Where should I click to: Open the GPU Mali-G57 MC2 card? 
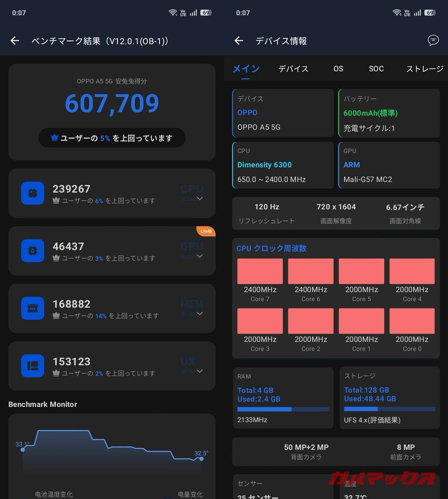(x=389, y=165)
